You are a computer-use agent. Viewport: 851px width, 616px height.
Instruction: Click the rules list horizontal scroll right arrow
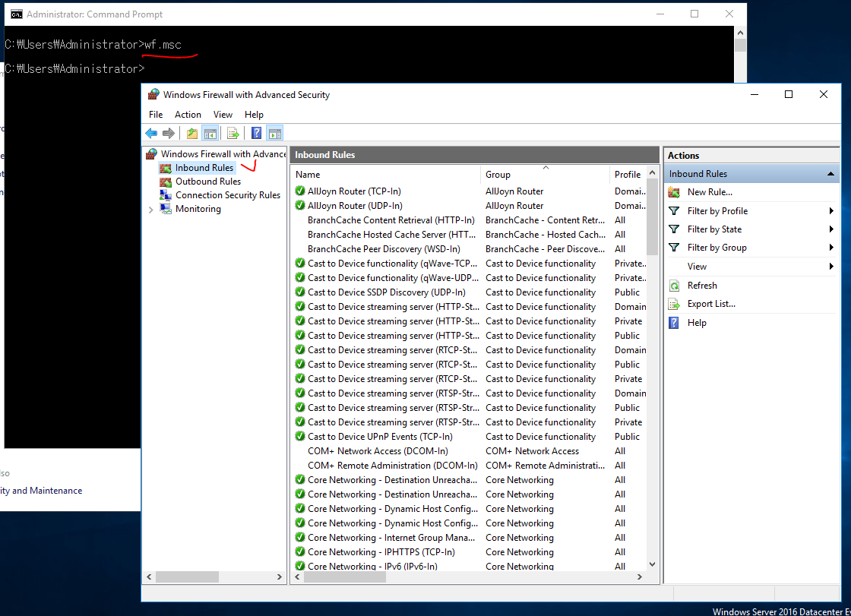[639, 577]
